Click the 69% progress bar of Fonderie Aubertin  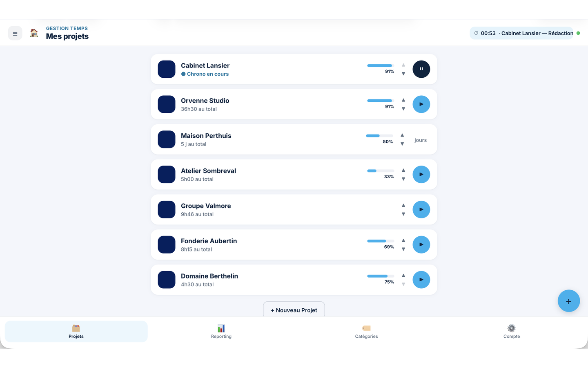click(x=381, y=241)
